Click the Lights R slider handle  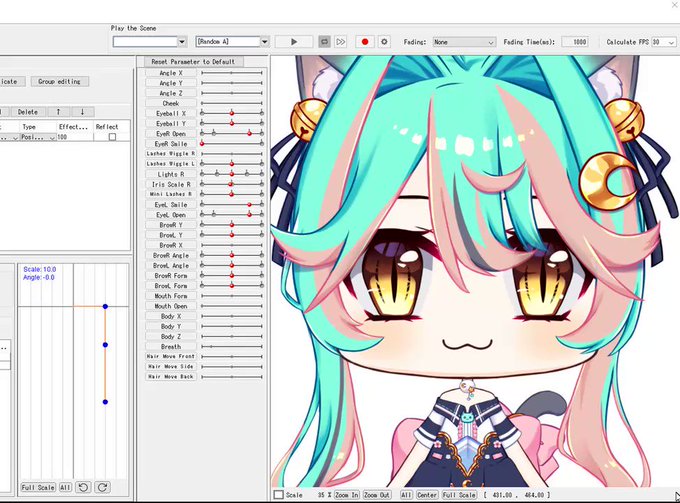coord(232,174)
